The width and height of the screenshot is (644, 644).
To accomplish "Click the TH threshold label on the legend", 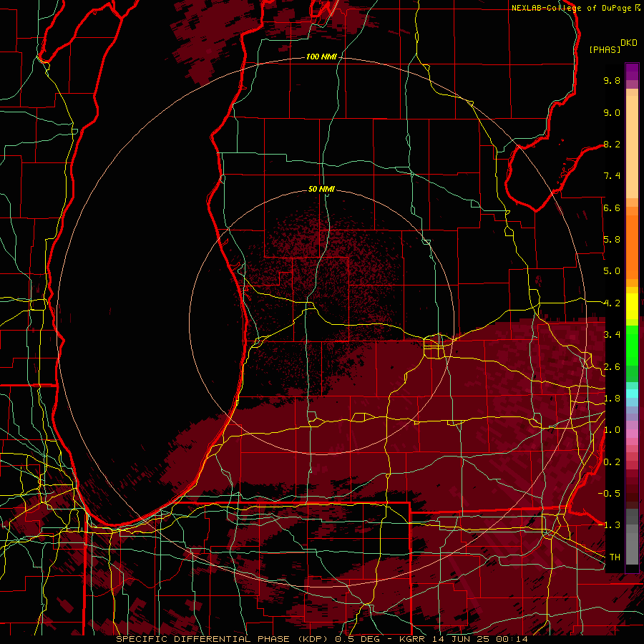I will 615,557.
